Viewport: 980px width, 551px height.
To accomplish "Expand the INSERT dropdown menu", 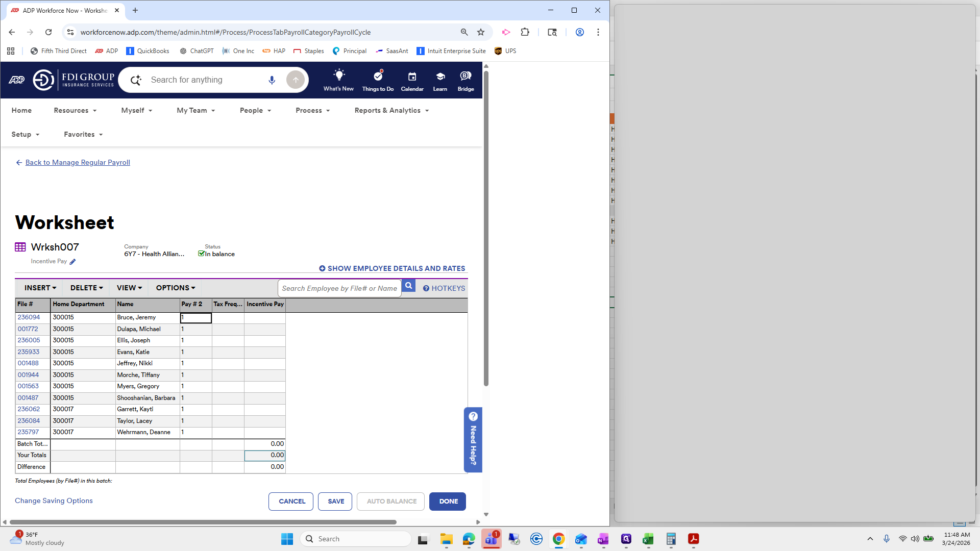I will [40, 288].
